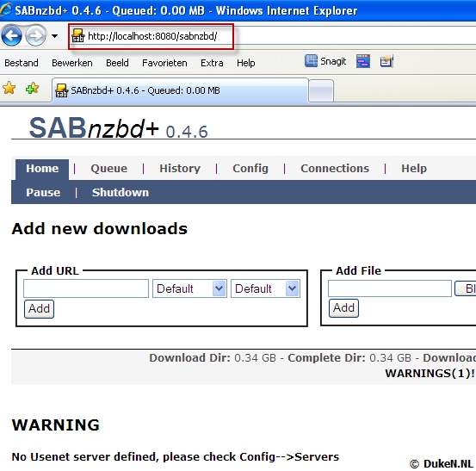Open the History page
This screenshot has height=471, width=476.
180,168
